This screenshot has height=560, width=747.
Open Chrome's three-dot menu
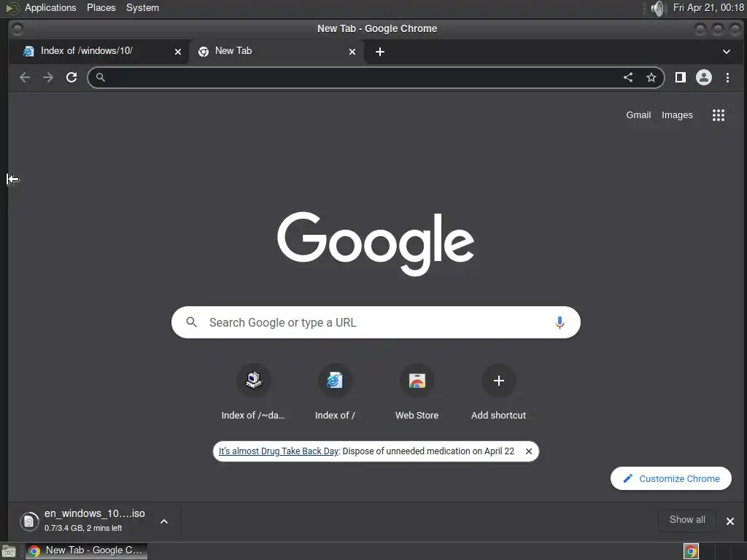727,77
